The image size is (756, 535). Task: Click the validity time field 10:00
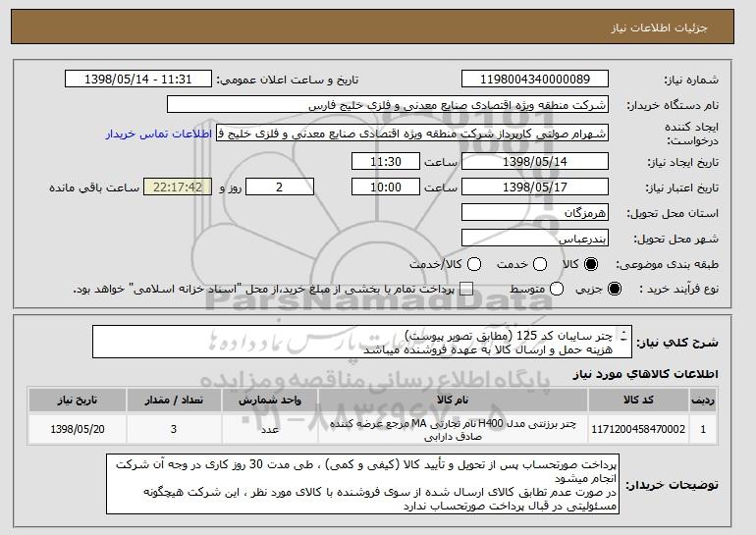click(x=386, y=187)
